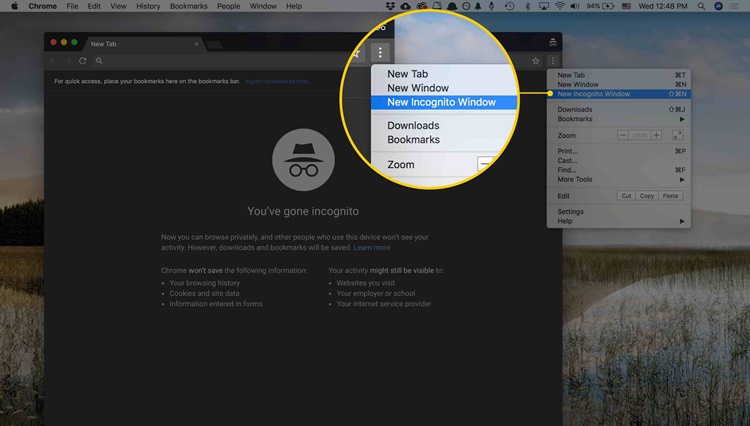Image resolution: width=750 pixels, height=426 pixels.
Task: Open the Chrome application menu
Action: (43, 6)
